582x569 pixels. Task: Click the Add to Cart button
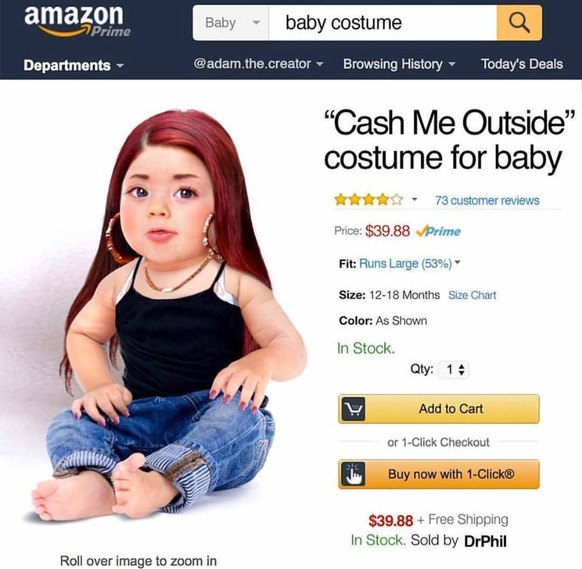[439, 409]
